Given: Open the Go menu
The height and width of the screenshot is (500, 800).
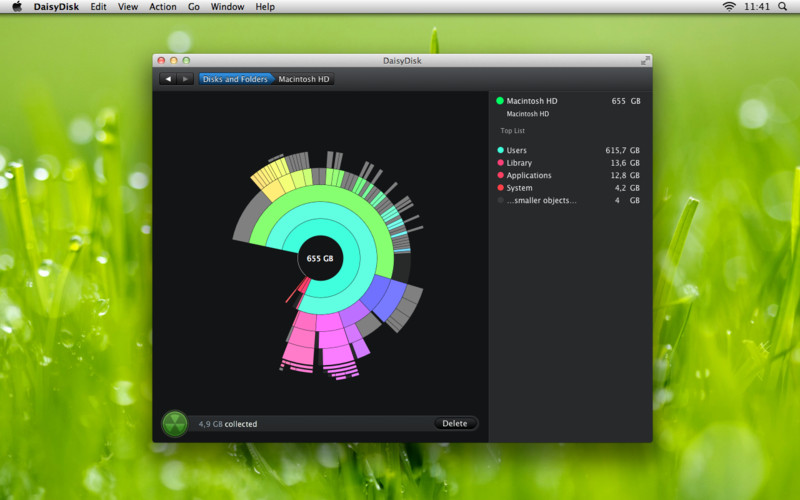Looking at the screenshot, I should click(x=193, y=7).
